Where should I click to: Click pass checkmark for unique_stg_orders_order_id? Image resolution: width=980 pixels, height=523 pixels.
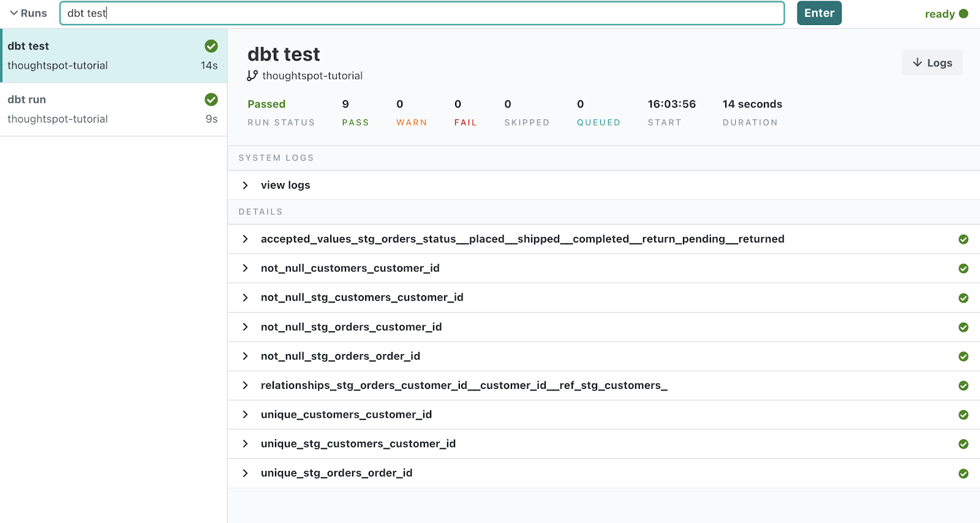point(963,473)
